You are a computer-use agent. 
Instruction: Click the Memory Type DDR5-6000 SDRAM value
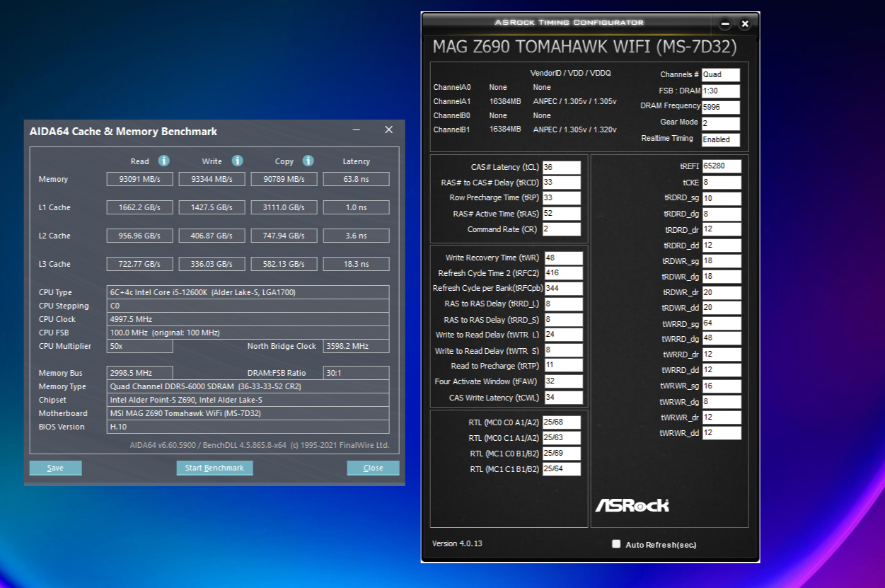click(248, 386)
